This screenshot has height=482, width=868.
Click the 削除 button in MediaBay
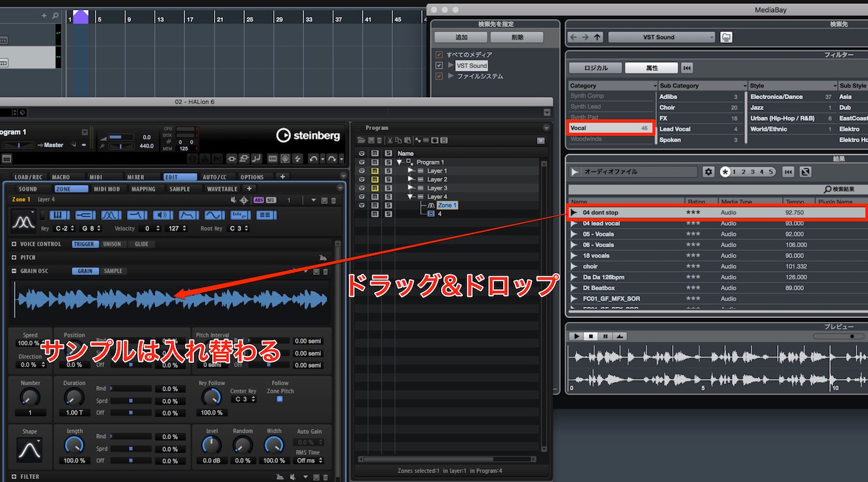click(x=517, y=38)
